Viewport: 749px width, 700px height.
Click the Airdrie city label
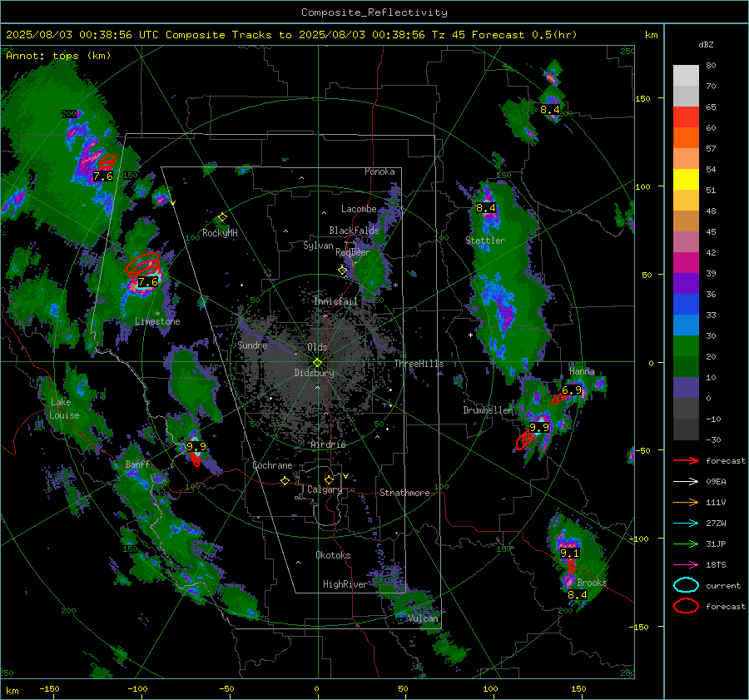point(328,444)
